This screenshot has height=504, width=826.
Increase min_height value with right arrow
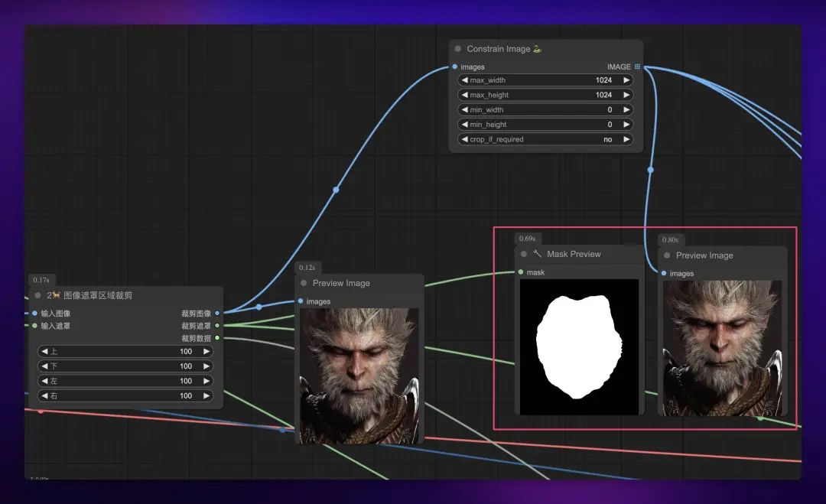[626, 125]
